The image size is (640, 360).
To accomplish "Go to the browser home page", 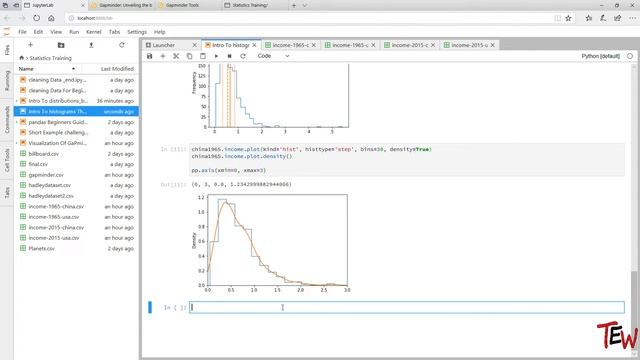I will click(51, 18).
